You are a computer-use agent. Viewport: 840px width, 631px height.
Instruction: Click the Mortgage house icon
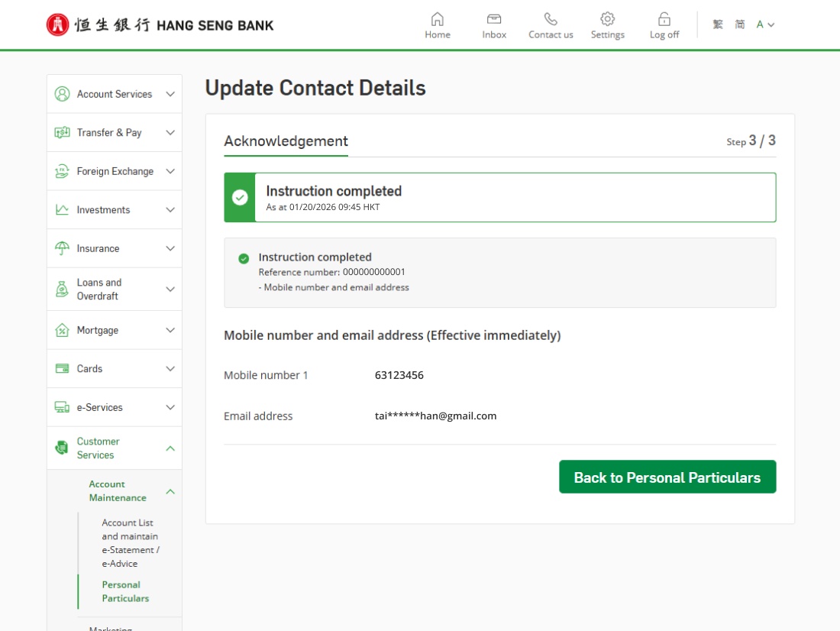[62, 330]
